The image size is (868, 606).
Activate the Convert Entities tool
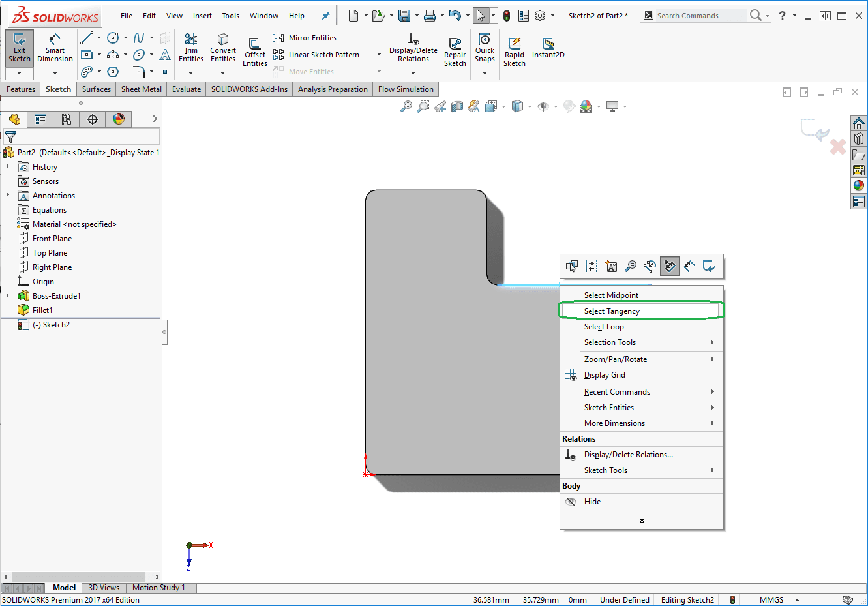tap(223, 48)
